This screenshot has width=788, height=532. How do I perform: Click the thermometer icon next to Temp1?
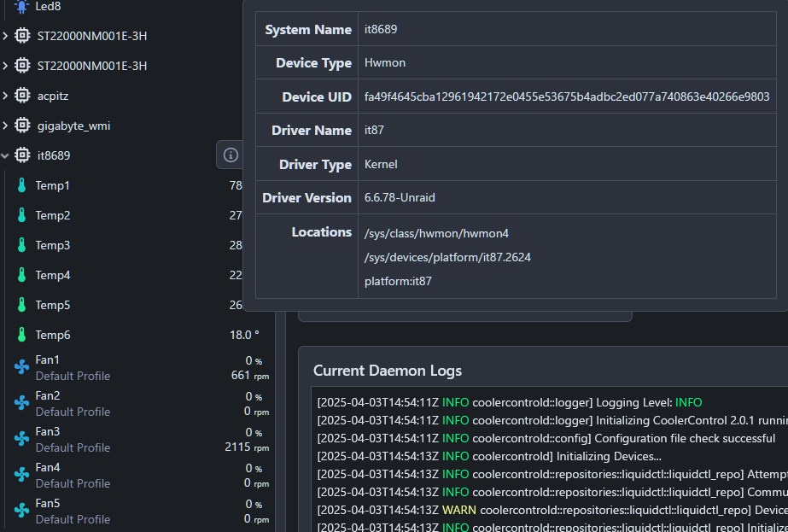20,185
